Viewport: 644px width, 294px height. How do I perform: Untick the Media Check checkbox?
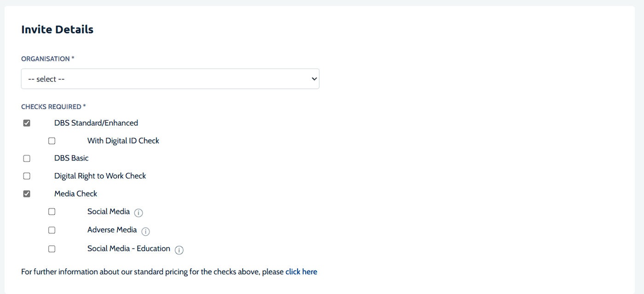[x=27, y=194]
